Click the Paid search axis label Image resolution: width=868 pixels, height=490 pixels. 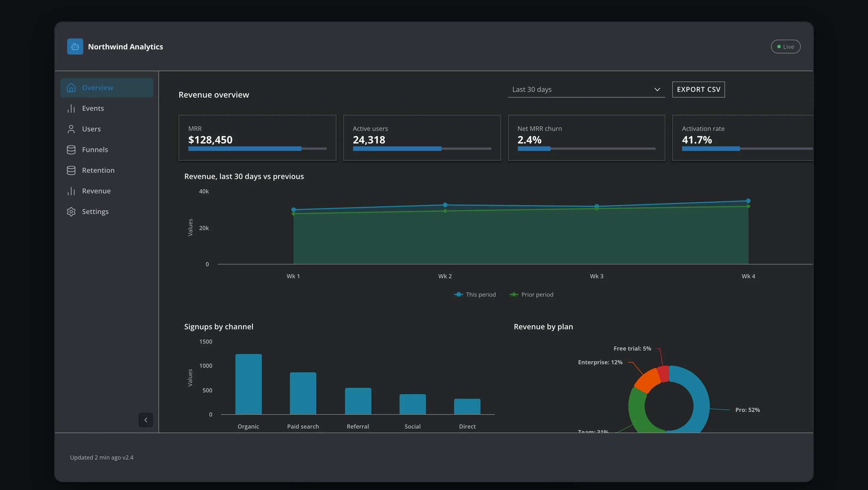point(303,426)
